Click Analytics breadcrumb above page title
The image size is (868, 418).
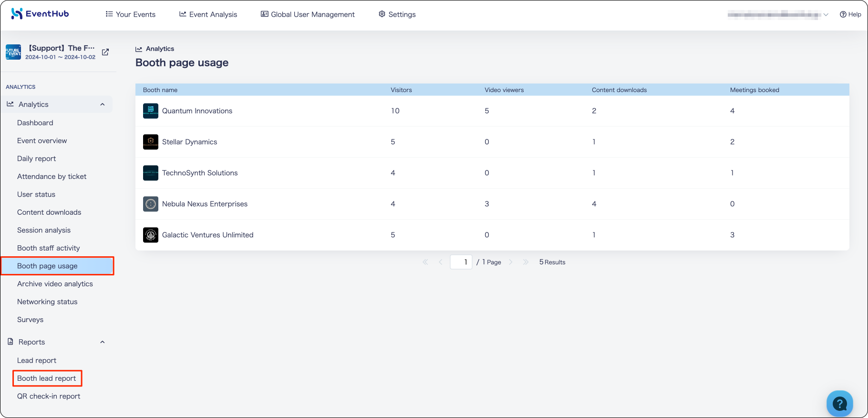click(155, 49)
